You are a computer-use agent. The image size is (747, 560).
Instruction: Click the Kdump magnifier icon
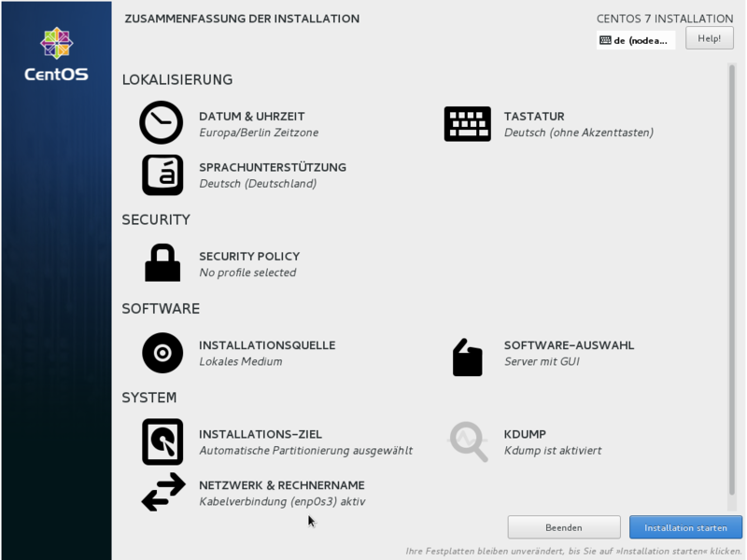coord(469,441)
